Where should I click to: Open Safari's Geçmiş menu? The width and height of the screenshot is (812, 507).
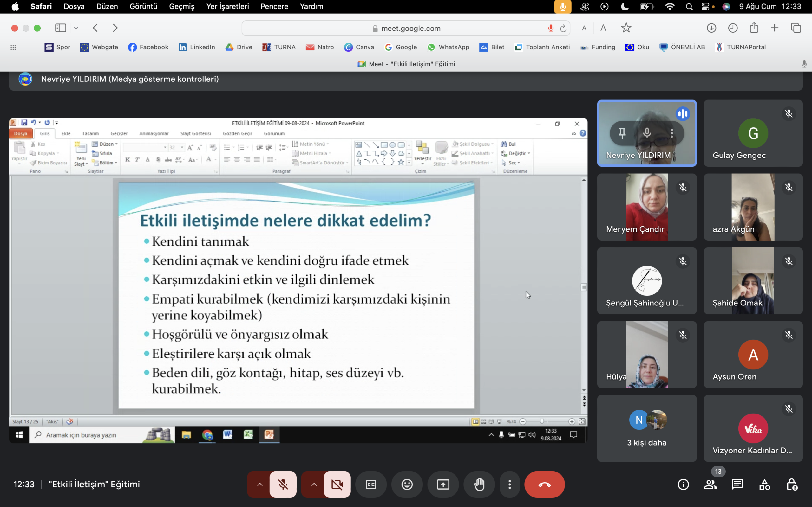click(x=181, y=6)
